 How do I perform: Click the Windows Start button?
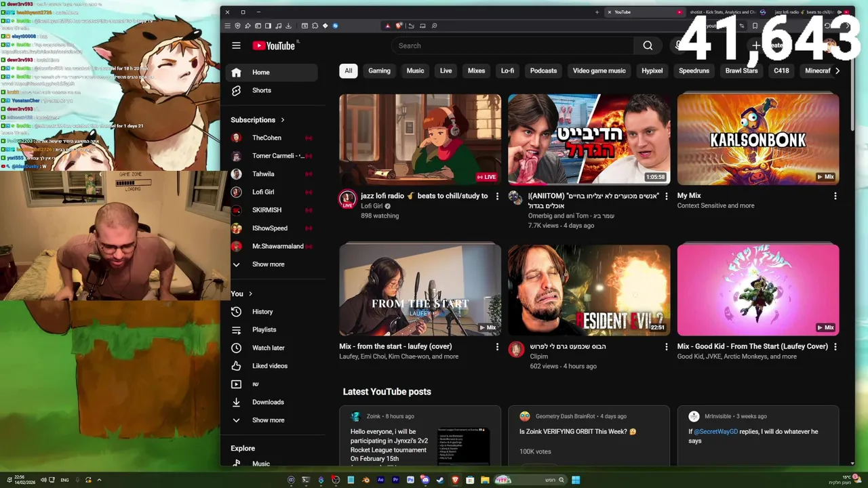[x=575, y=480]
